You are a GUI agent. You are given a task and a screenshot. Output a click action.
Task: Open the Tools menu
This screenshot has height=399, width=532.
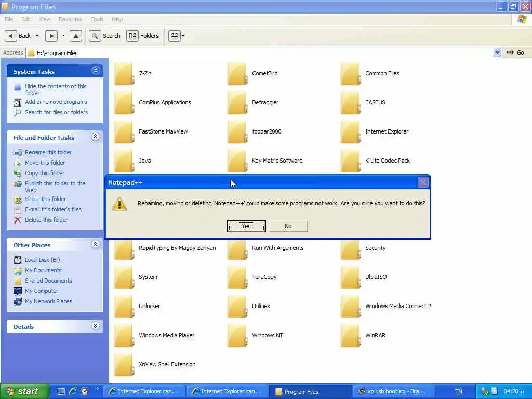pyautogui.click(x=97, y=19)
